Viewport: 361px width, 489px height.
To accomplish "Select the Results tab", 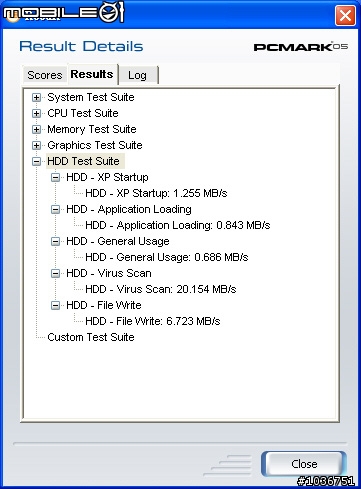I will [92, 74].
